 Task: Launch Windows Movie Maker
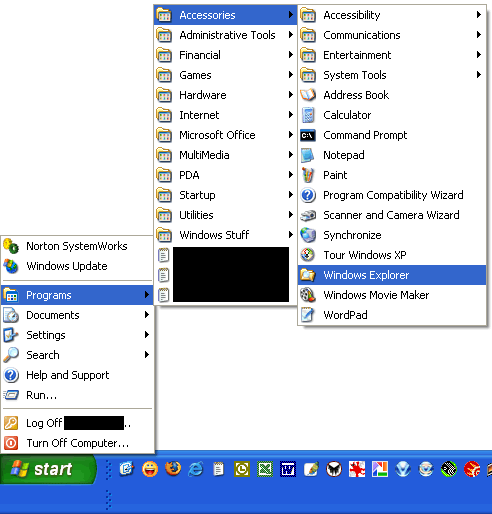pyautogui.click(x=392, y=295)
